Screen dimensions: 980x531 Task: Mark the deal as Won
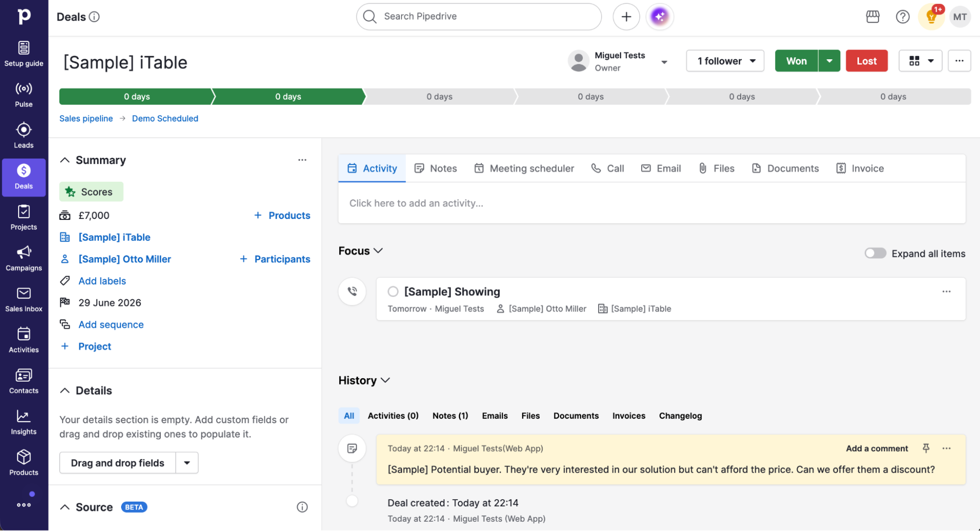[x=797, y=61]
